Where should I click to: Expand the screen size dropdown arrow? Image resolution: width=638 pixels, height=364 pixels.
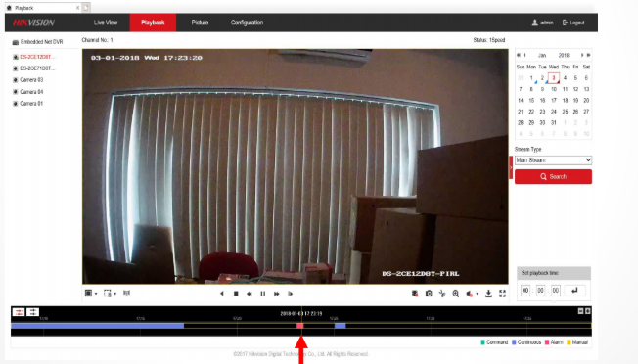pyautogui.click(x=115, y=294)
